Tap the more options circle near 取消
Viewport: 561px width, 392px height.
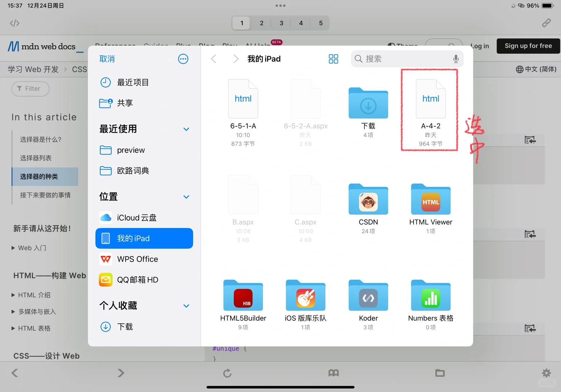click(x=183, y=58)
